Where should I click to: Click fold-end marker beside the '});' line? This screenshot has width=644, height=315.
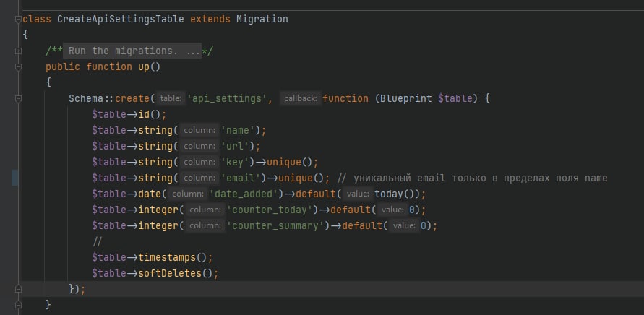tap(18, 289)
